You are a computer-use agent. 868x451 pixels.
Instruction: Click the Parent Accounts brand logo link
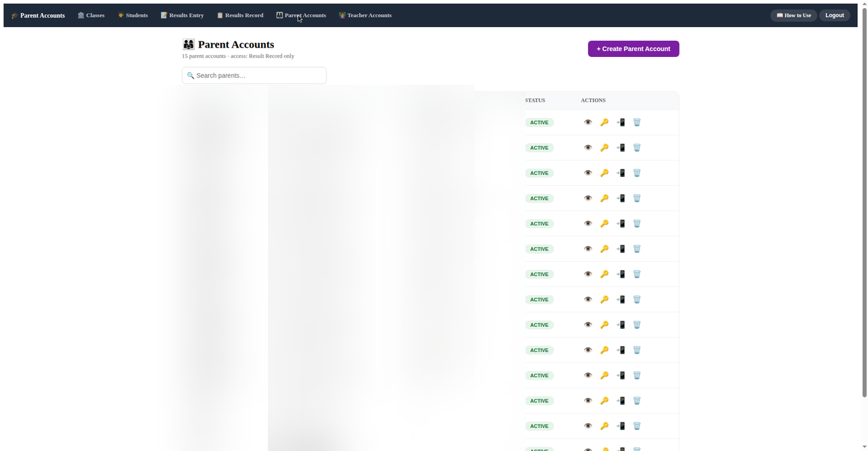[38, 15]
